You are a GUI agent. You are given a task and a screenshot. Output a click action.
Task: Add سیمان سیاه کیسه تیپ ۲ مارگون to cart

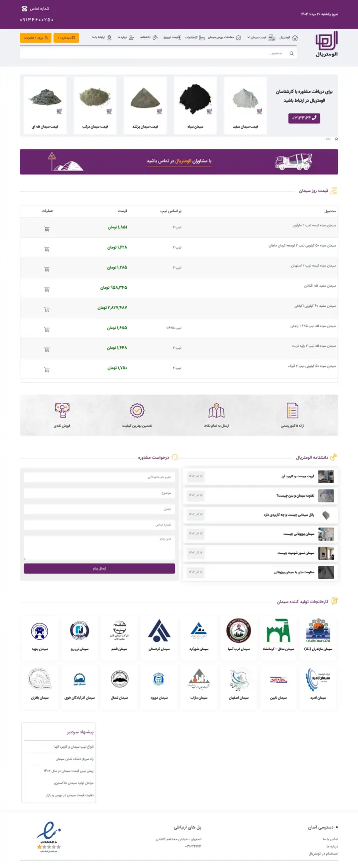[47, 229]
